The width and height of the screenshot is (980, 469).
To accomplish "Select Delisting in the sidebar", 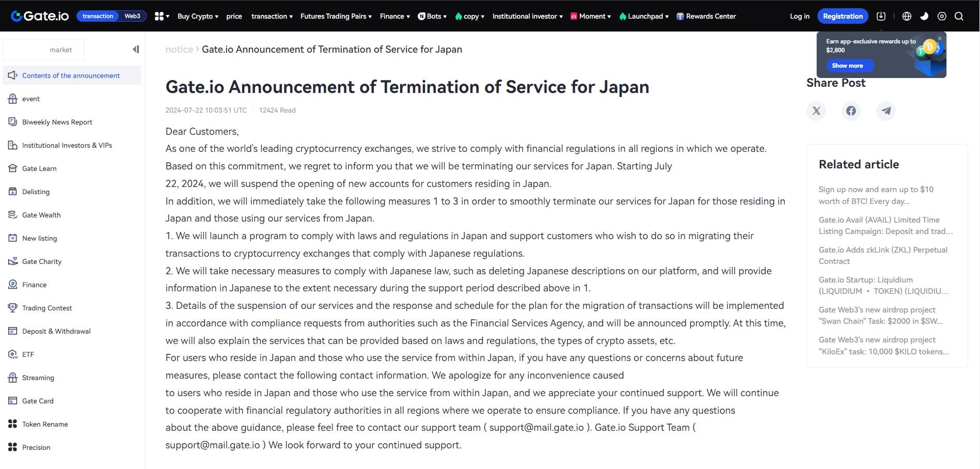I will (36, 192).
